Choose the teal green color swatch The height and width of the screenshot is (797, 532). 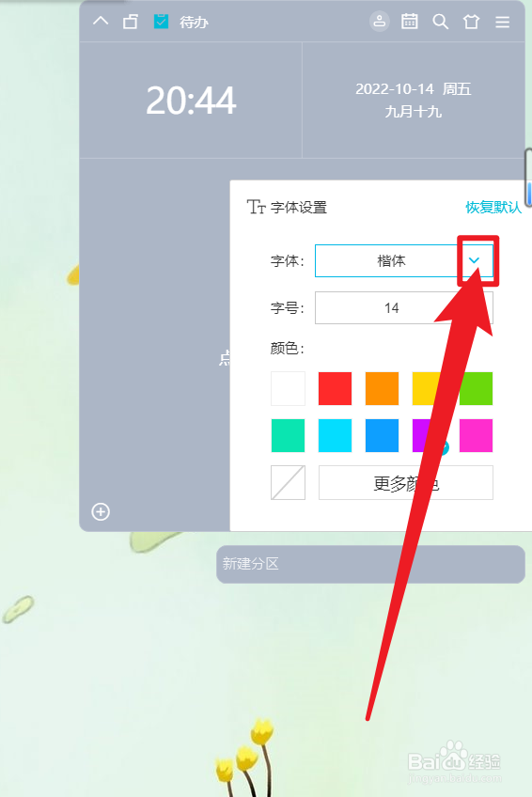[289, 435]
